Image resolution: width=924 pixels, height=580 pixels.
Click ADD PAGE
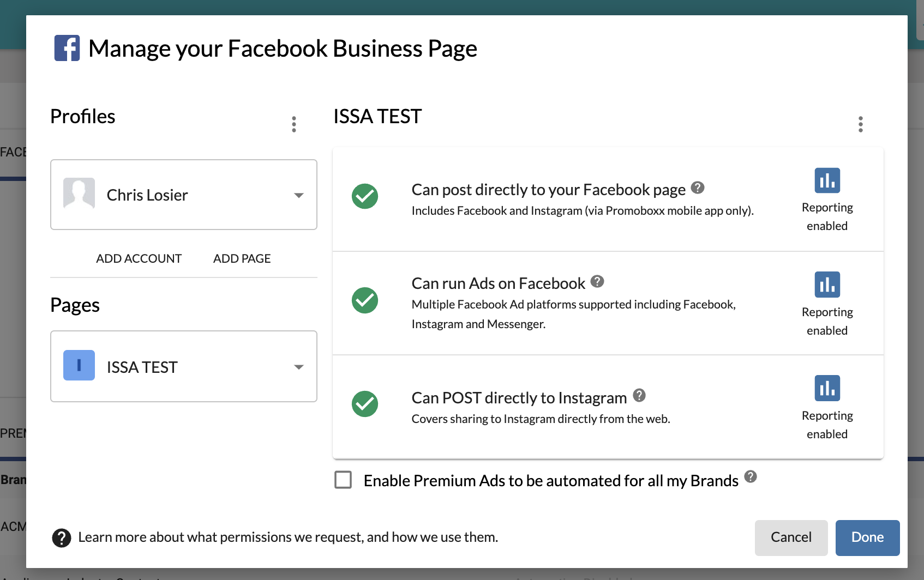242,259
